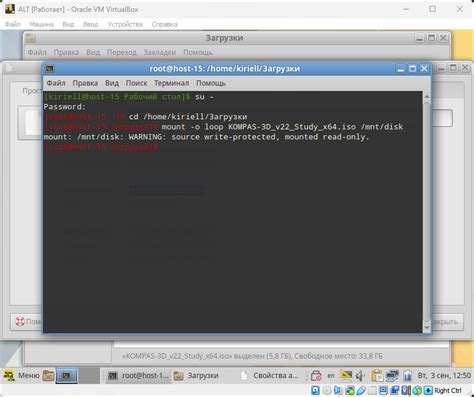Click VirtualBox keyboard capture arrow icon
The height and width of the screenshot is (397, 474).
pos(428,390)
